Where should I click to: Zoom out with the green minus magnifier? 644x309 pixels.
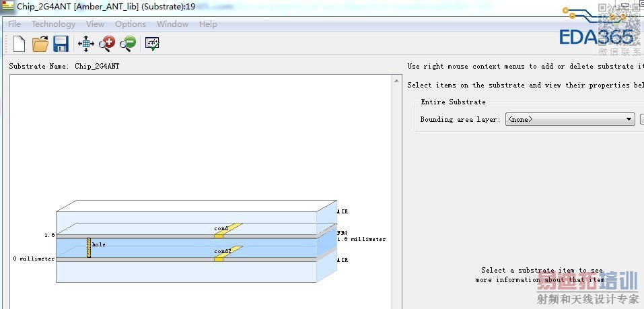(x=128, y=44)
